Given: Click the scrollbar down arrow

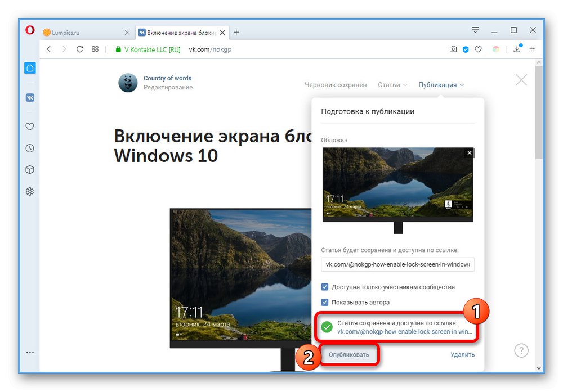Looking at the screenshot, I should [539, 368].
